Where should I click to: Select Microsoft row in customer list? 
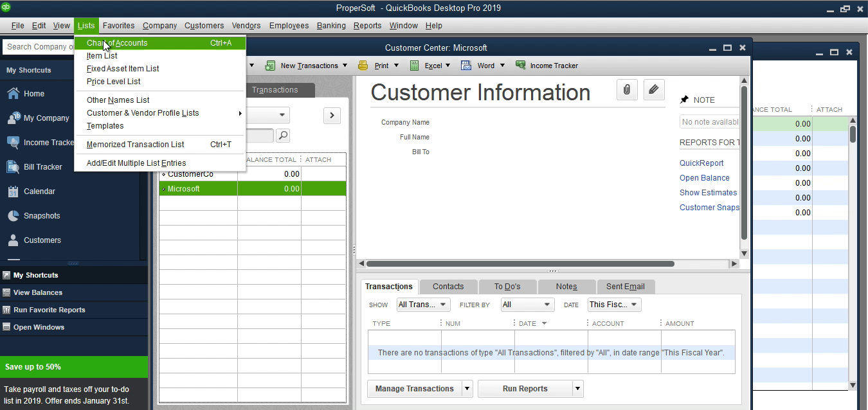253,189
